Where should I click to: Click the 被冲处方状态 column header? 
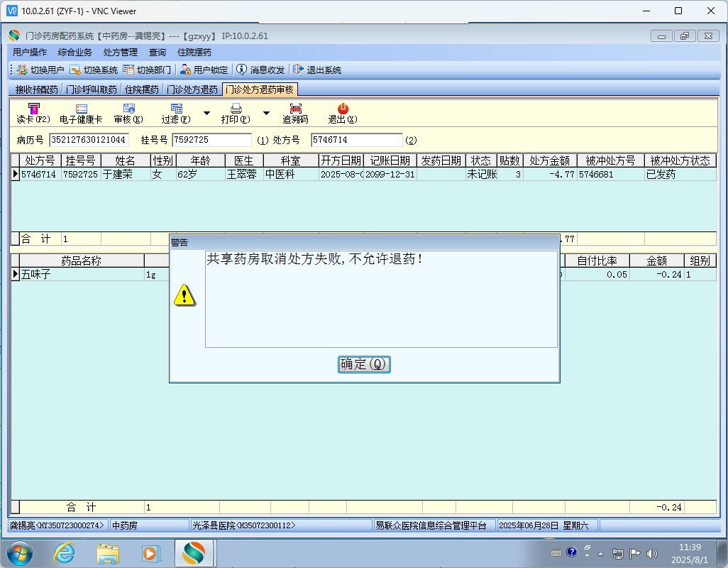pyautogui.click(x=680, y=160)
